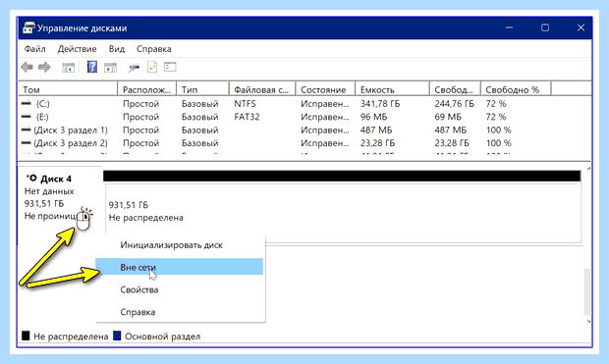Viewport: 609px width, 364px height.
Task: Click the Refresh/connect toolbar icon
Action: tap(134, 68)
